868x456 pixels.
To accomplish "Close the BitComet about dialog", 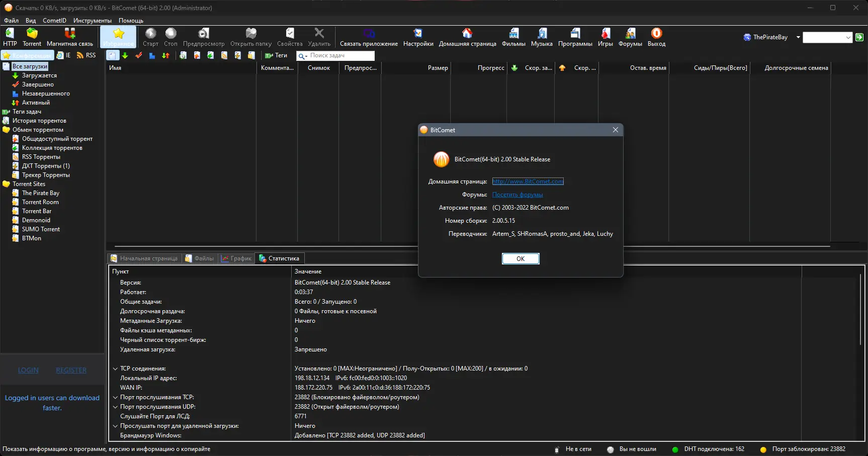I will click(615, 130).
